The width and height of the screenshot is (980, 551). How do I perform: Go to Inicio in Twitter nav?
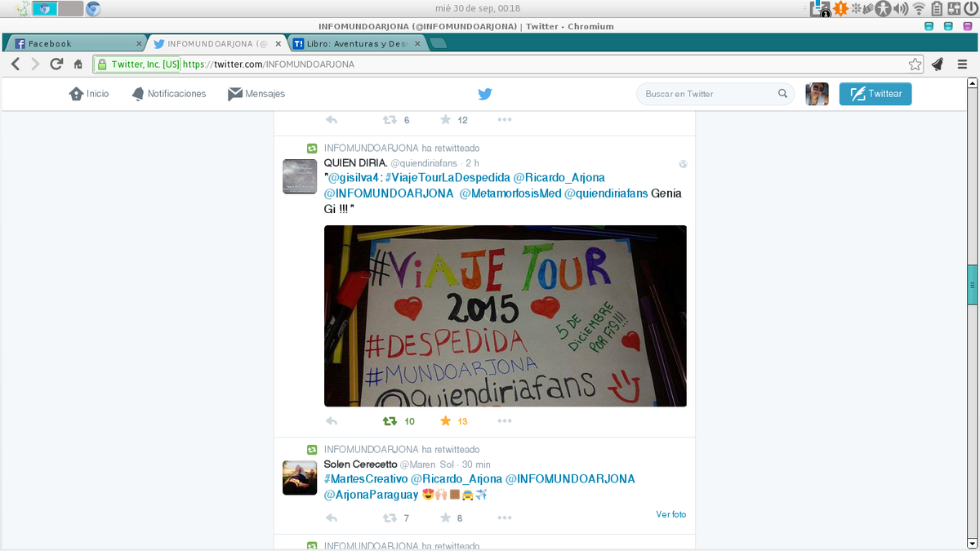(89, 94)
